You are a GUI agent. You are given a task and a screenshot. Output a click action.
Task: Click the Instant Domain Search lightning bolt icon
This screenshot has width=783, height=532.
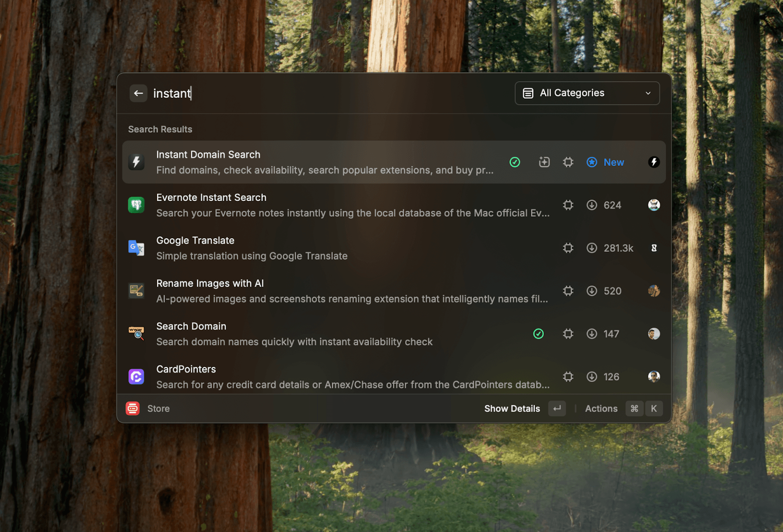click(x=137, y=162)
